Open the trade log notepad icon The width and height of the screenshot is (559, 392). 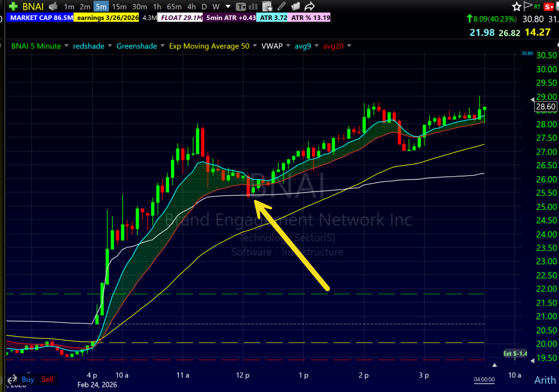pyautogui.click(x=295, y=6)
